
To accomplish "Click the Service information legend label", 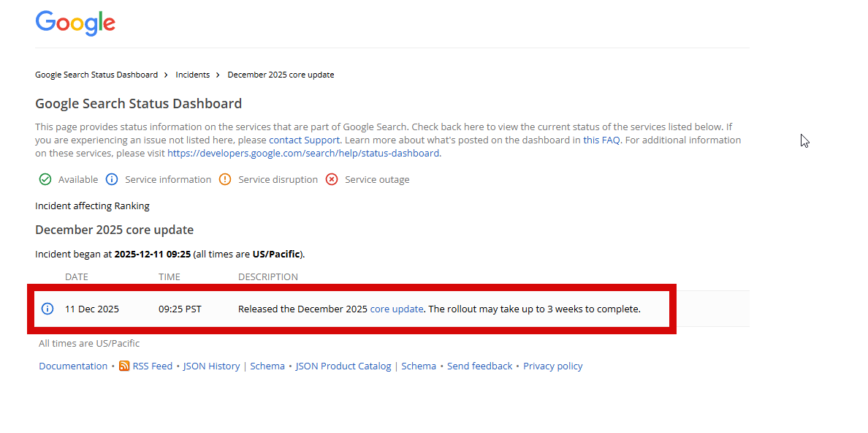I will 168,180.
